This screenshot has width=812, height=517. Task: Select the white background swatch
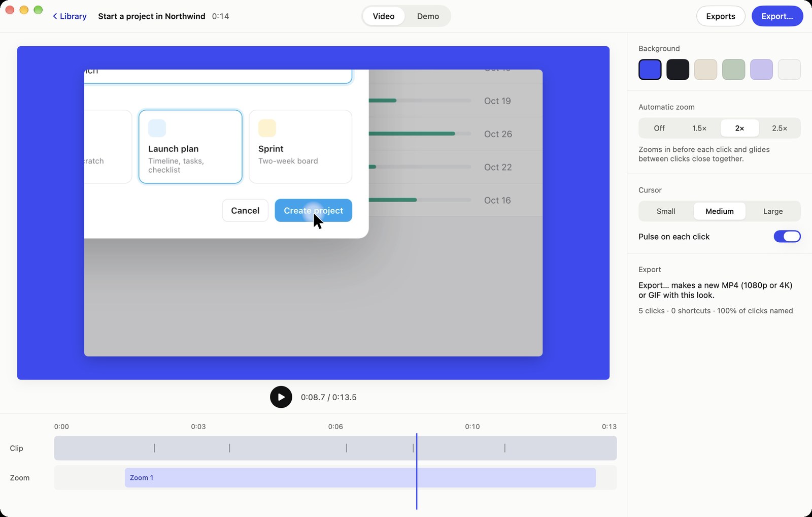tap(789, 70)
